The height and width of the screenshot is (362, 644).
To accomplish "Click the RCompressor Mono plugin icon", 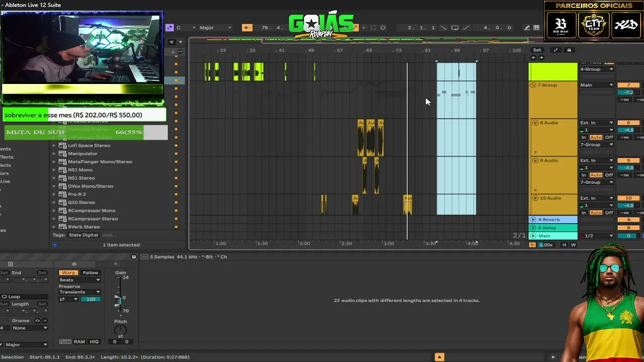I will pos(62,211).
